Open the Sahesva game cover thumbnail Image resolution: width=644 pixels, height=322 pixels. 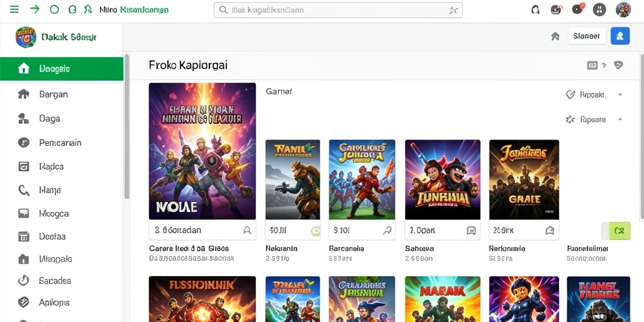point(443,179)
